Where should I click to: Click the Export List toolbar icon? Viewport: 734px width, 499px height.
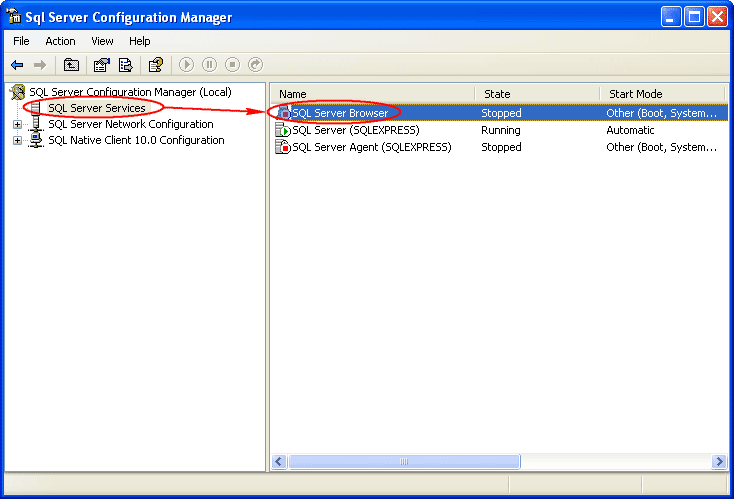click(126, 65)
